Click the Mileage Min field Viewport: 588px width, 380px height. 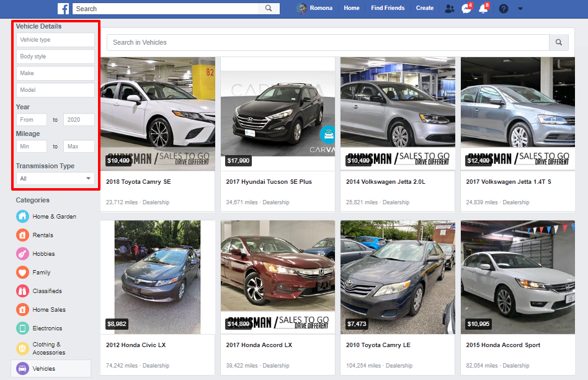tap(32, 147)
